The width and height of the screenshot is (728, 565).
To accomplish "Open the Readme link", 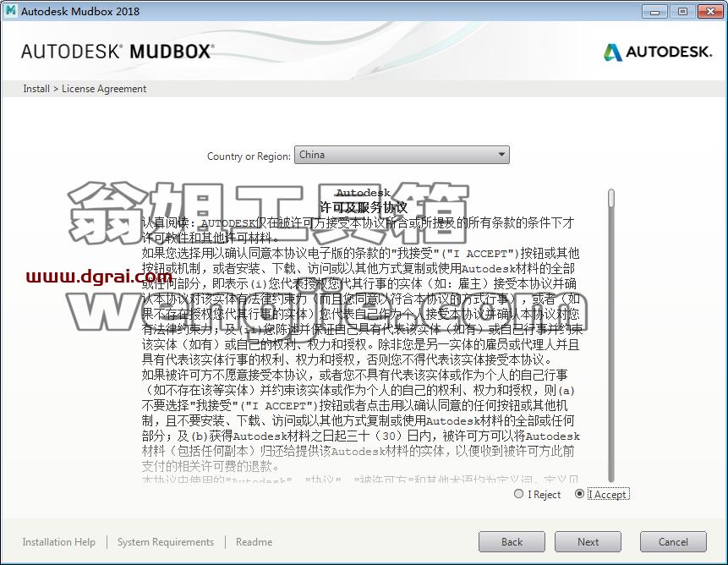I will pos(254,542).
